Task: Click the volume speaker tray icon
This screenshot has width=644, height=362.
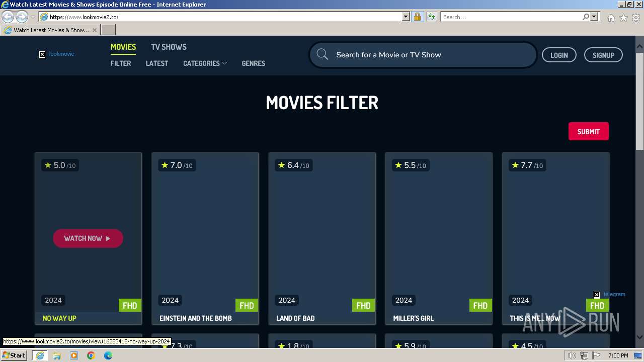Action: 572,355
